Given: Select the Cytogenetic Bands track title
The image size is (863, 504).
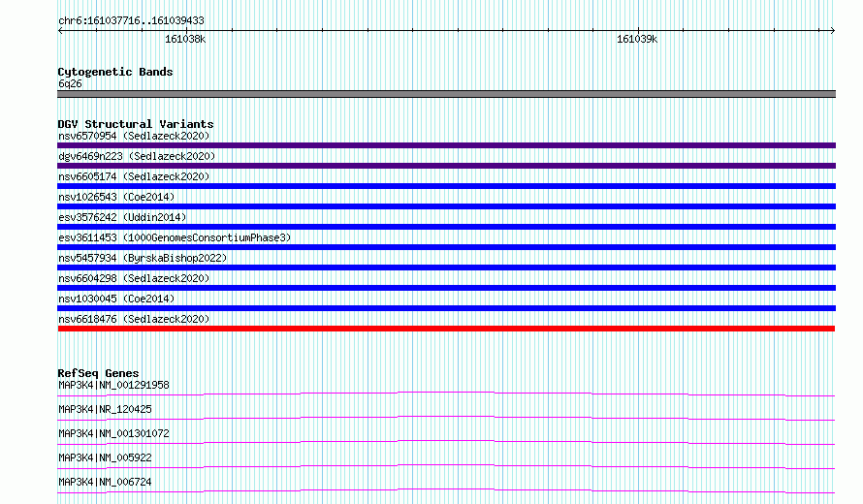Looking at the screenshot, I should (x=115, y=72).
